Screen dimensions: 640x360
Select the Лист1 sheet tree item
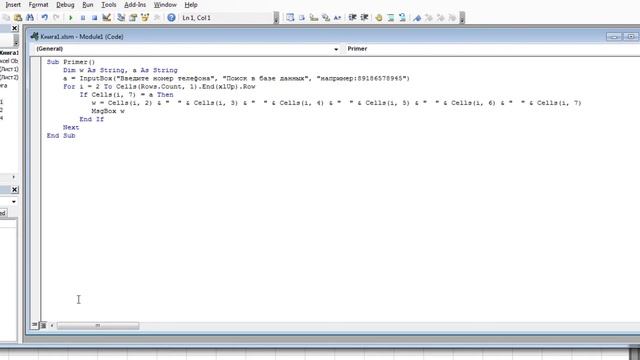coord(9,69)
